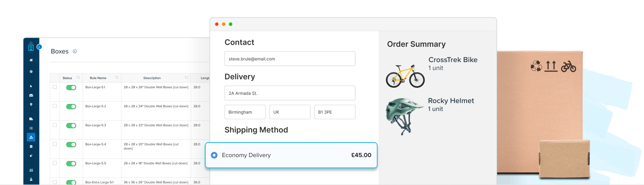
Task: Click the delivery truck sidebar icon
Action: tap(31, 119)
